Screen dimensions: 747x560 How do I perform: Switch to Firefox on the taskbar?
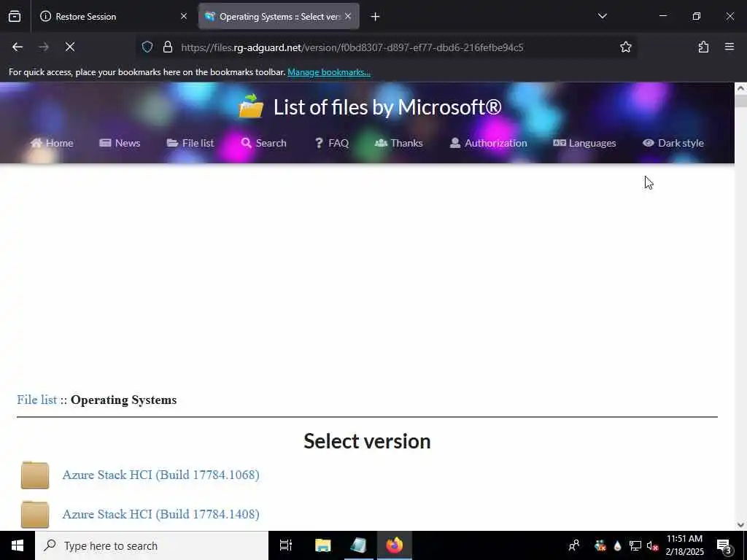(395, 545)
